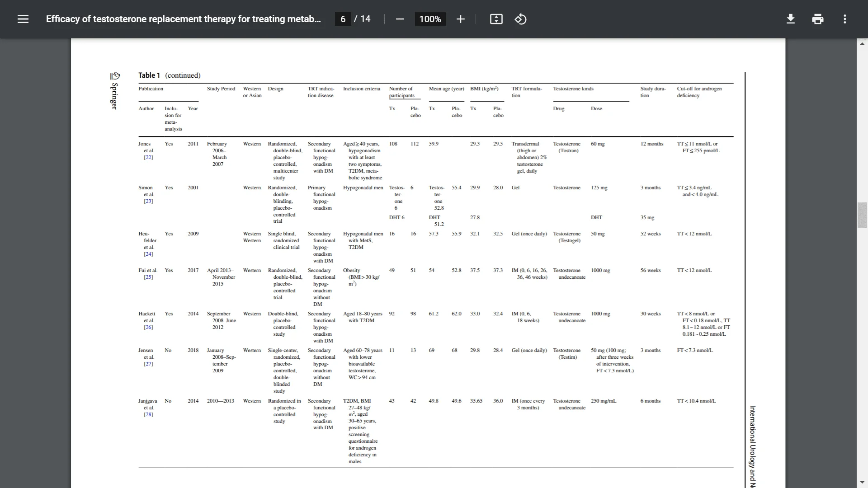Image resolution: width=868 pixels, height=488 pixels.
Task: Click the '6 months' study duration cell
Action: pos(650,401)
